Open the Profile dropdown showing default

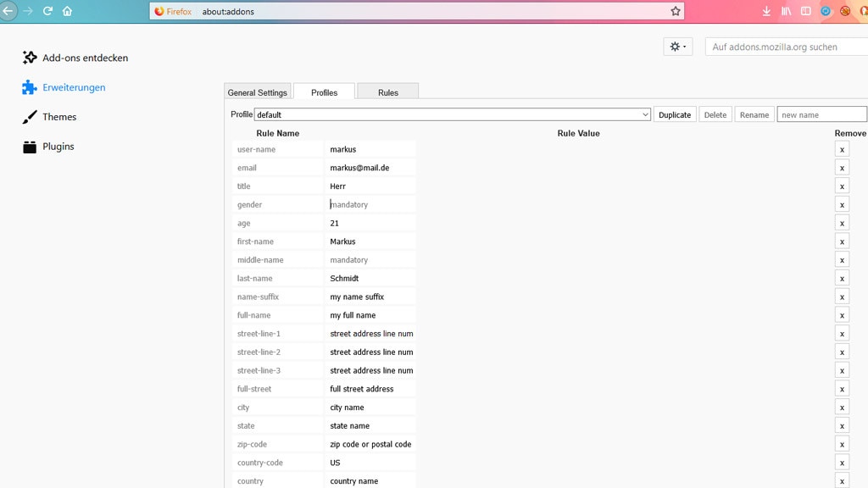[453, 114]
